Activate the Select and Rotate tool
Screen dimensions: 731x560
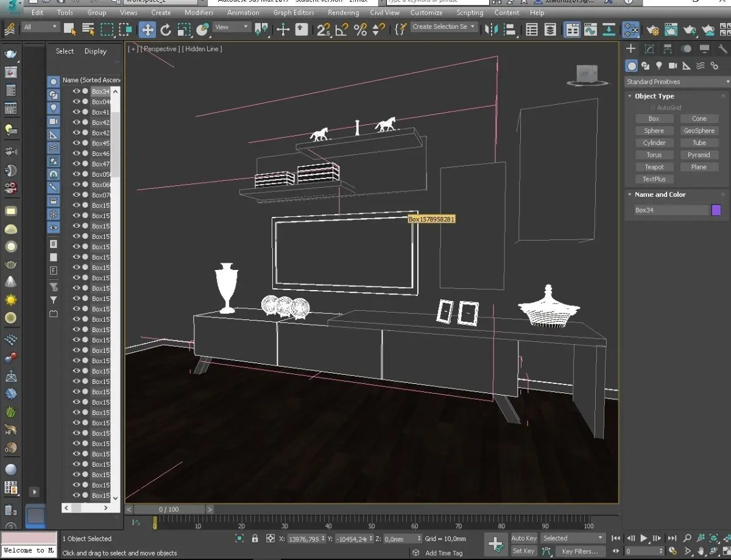point(166,29)
